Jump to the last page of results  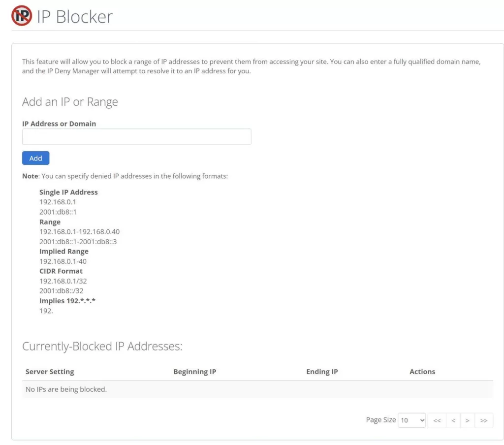tap(484, 420)
